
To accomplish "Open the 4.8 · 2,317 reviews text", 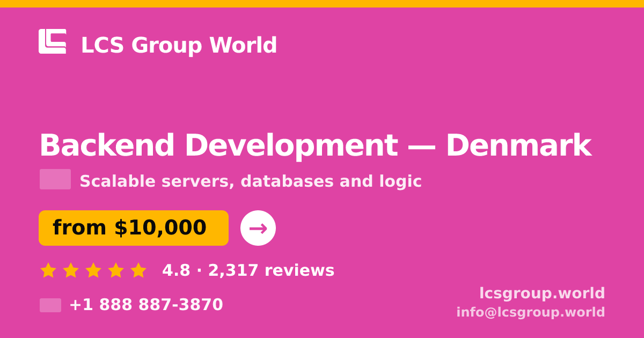I will [x=248, y=270].
